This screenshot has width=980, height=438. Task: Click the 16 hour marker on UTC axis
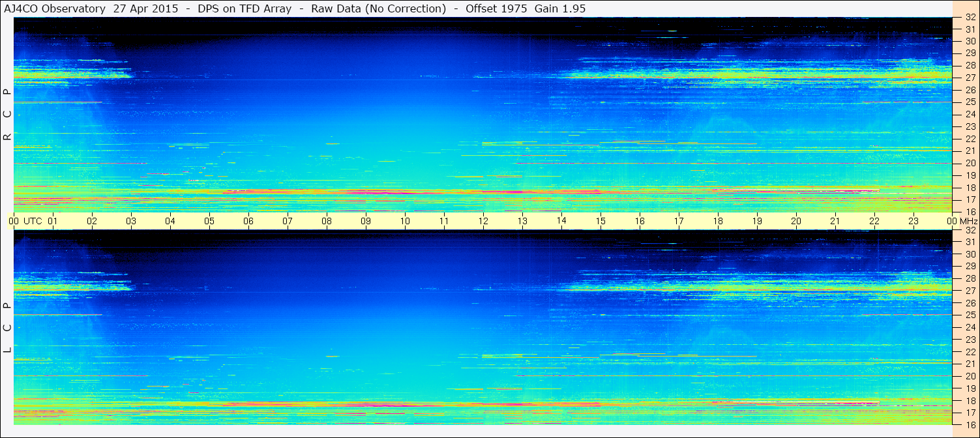640,221
